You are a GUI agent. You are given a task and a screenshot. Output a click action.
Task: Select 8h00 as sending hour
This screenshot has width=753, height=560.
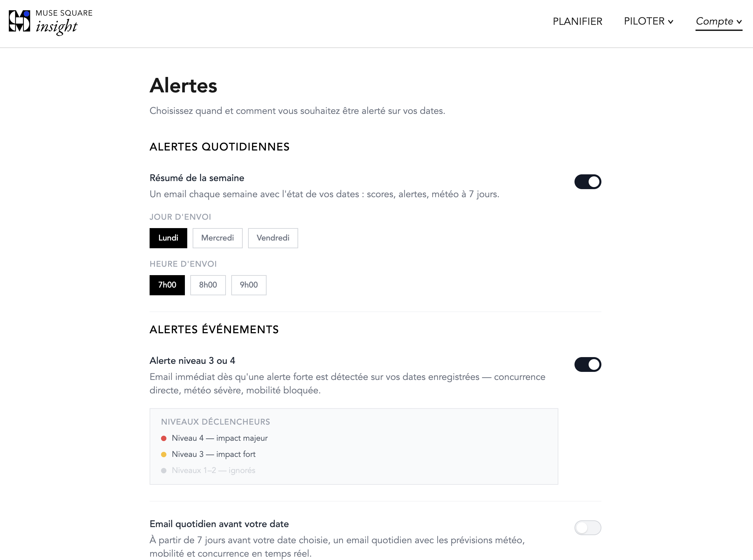[x=208, y=285]
